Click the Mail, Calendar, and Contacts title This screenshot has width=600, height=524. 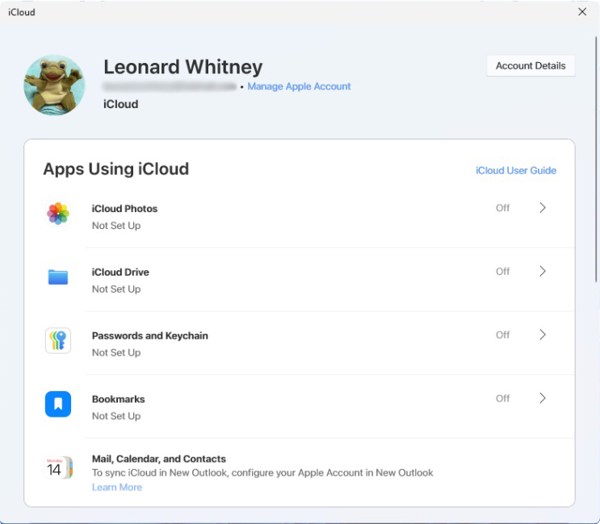(x=159, y=459)
